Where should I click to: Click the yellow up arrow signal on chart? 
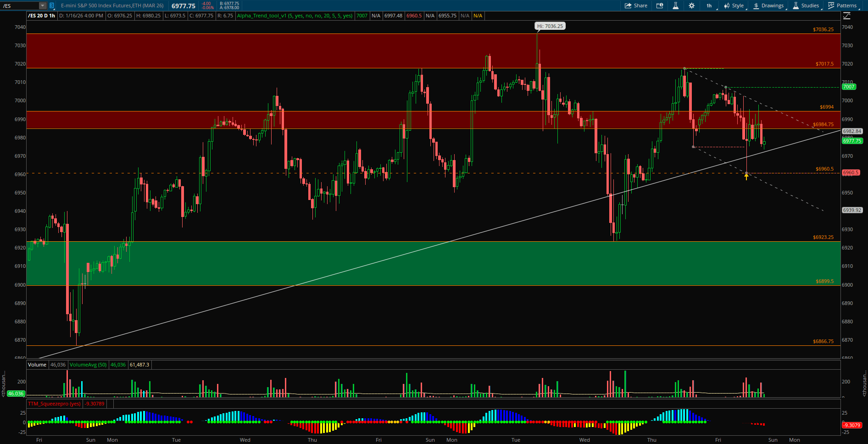point(746,177)
